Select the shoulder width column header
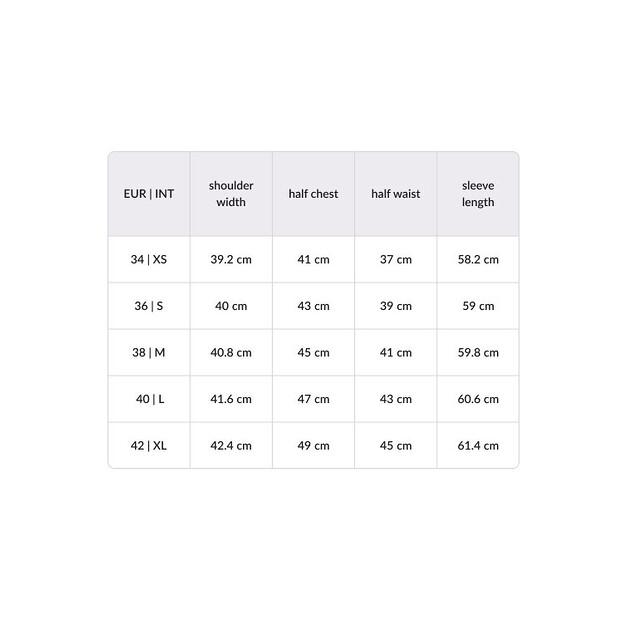 click(231, 194)
